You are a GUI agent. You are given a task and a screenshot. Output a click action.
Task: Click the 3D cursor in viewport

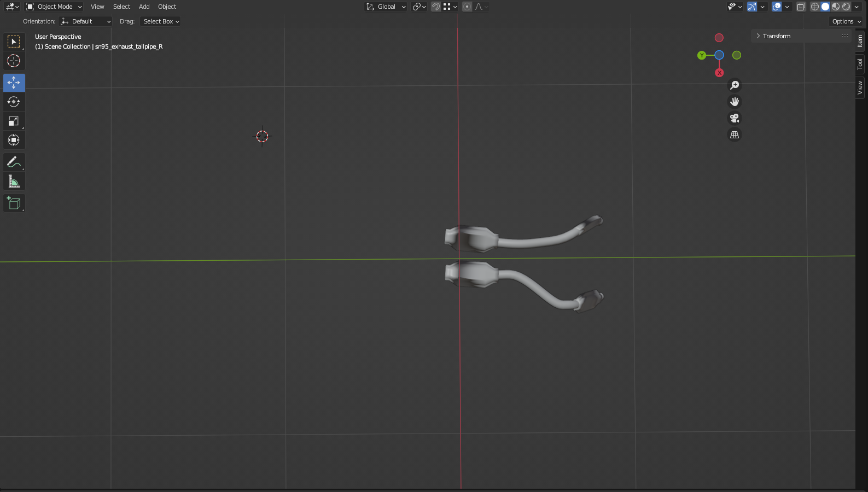click(x=262, y=136)
